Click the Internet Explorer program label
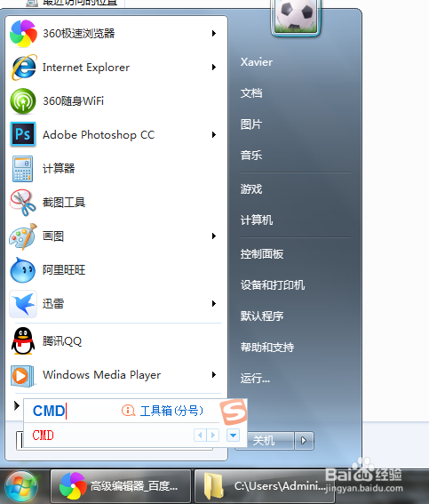Image resolution: width=429 pixels, height=504 pixels. [86, 68]
